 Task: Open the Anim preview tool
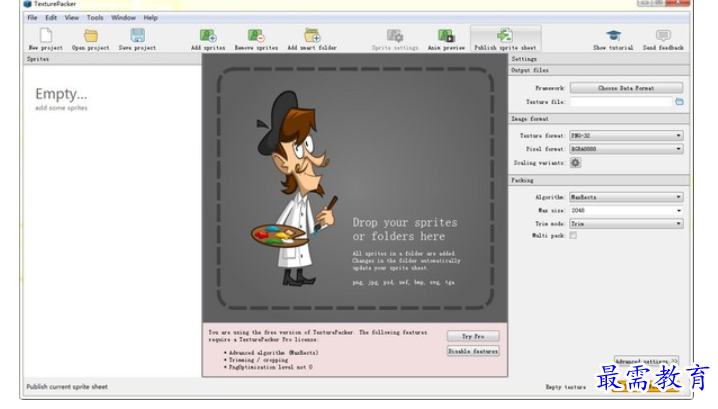point(446,36)
